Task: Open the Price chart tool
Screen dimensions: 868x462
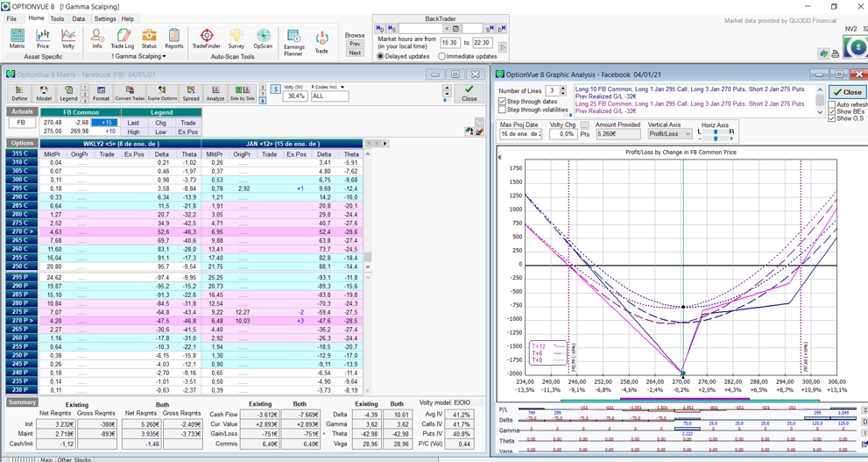Action: 43,39
